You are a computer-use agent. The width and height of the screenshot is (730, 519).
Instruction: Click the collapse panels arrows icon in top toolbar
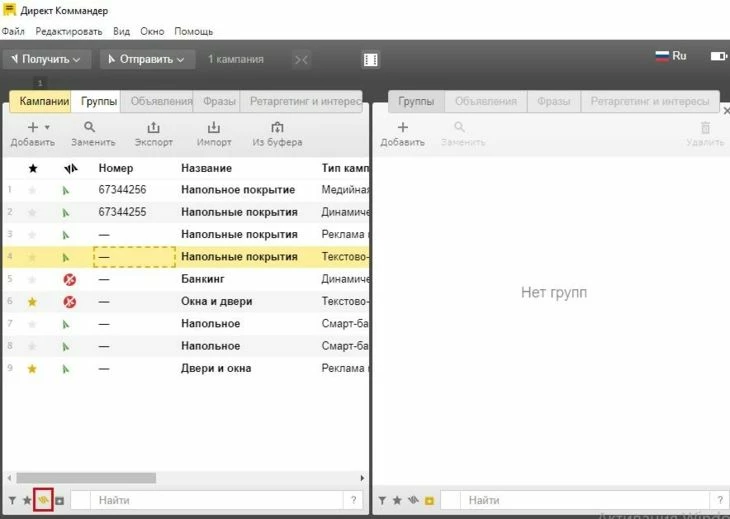pyautogui.click(x=301, y=60)
